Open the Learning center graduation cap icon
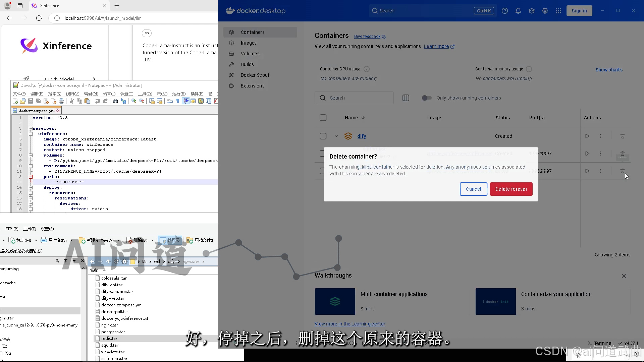644x362 pixels. pyautogui.click(x=531, y=11)
